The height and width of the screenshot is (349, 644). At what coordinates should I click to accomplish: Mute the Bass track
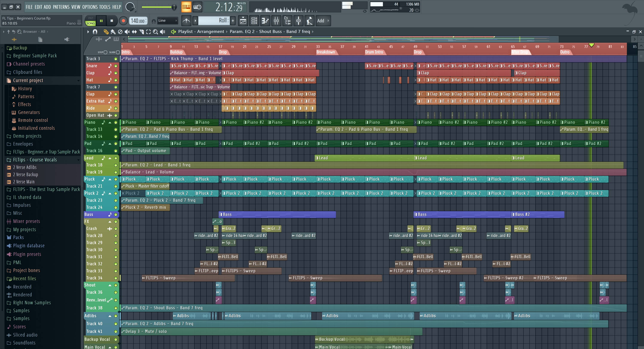pyautogui.click(x=116, y=214)
